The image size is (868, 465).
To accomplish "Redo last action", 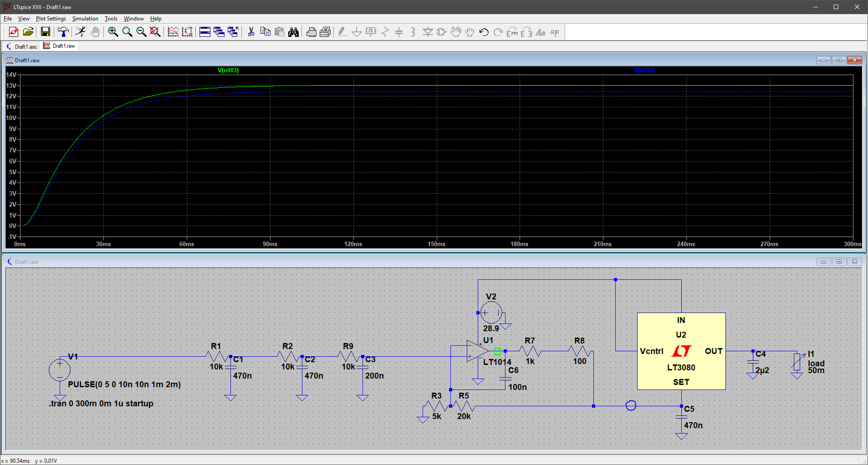I will coord(498,32).
